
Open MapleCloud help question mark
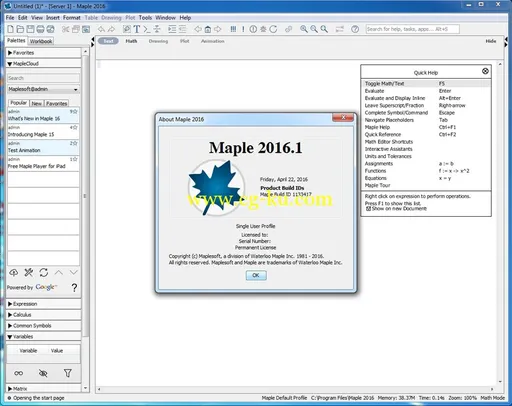[74, 287]
